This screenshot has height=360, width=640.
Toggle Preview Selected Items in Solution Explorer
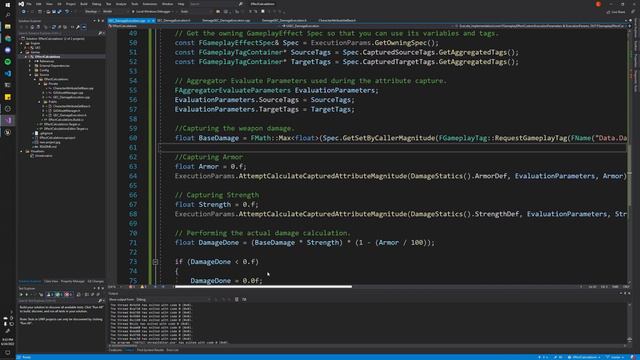[x=84, y=27]
